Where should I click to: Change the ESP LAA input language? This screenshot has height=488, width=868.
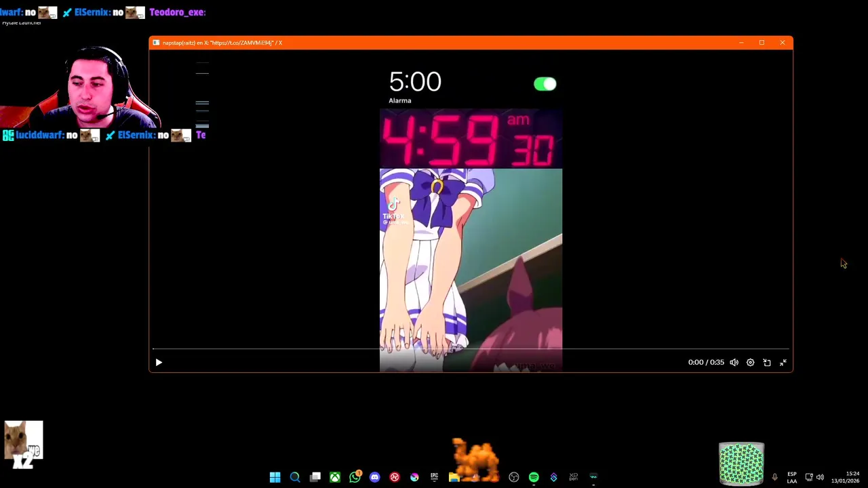791,477
